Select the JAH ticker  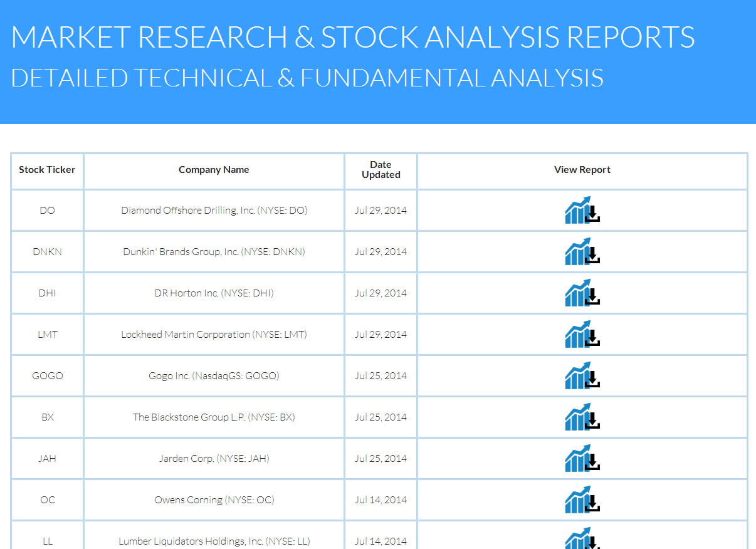(x=47, y=459)
